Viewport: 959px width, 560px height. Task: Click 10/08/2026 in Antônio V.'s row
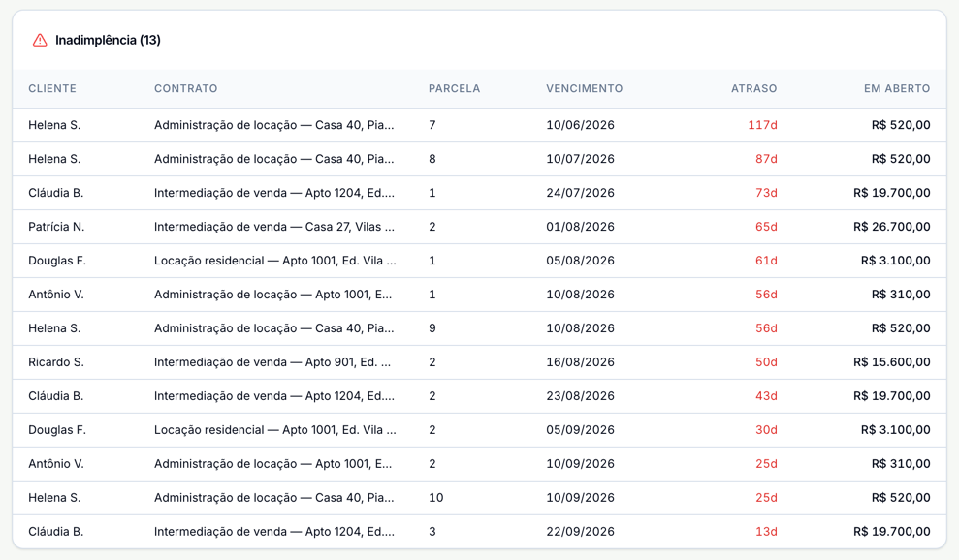(x=580, y=295)
